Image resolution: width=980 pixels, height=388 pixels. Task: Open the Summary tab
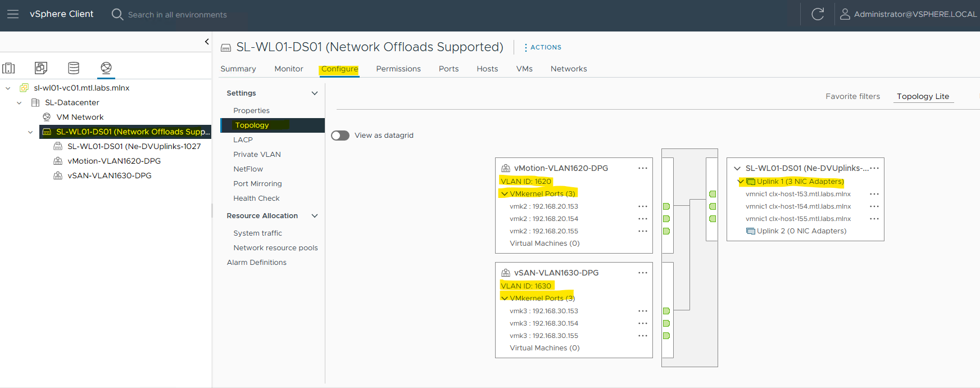tap(238, 69)
